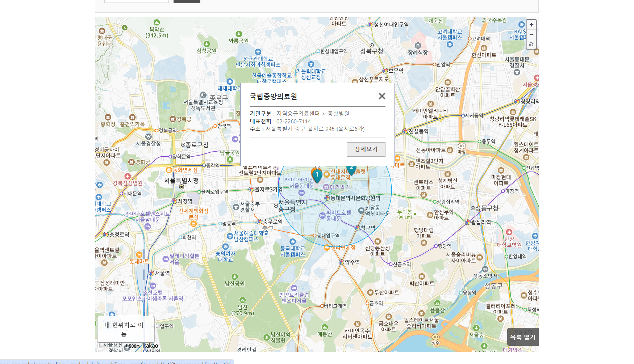Zoom in the map with plus button
Viewport: 634px width, 364px height.
pos(531,25)
